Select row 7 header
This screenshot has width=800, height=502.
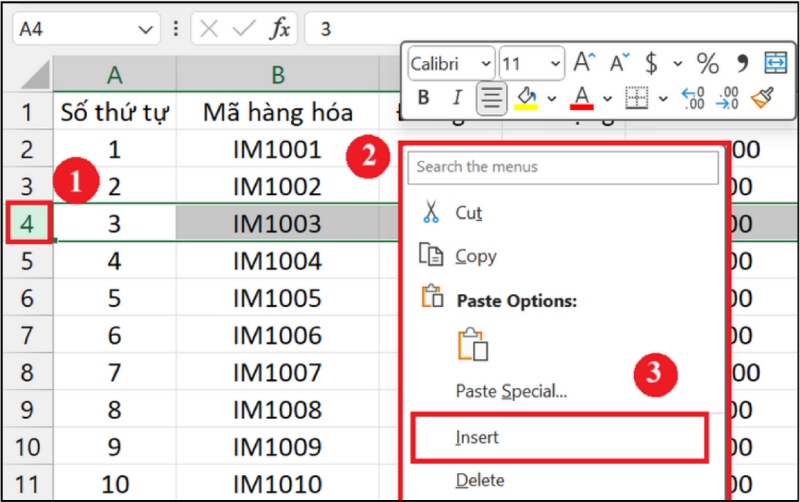27,335
